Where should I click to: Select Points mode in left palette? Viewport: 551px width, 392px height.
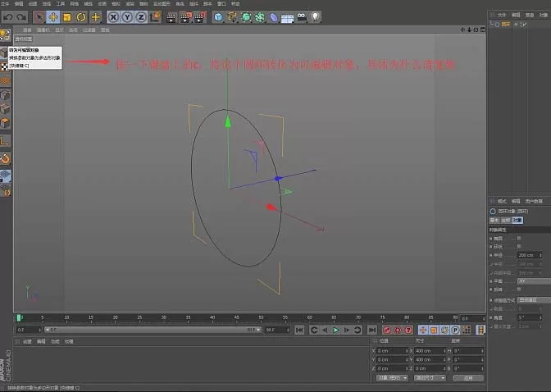coord(5,95)
